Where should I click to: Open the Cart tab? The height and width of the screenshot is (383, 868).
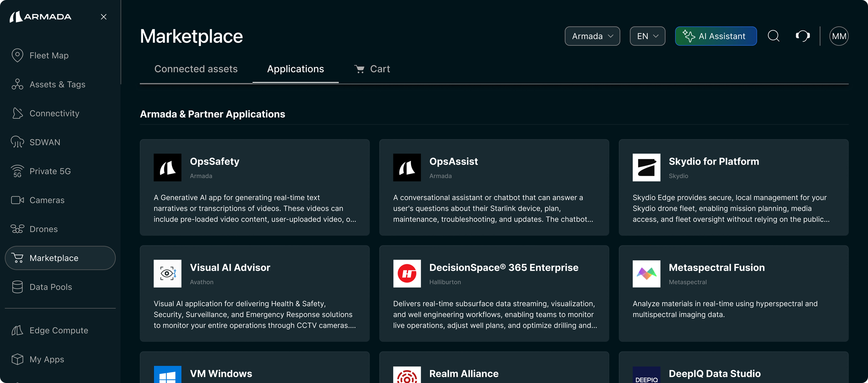(x=372, y=69)
